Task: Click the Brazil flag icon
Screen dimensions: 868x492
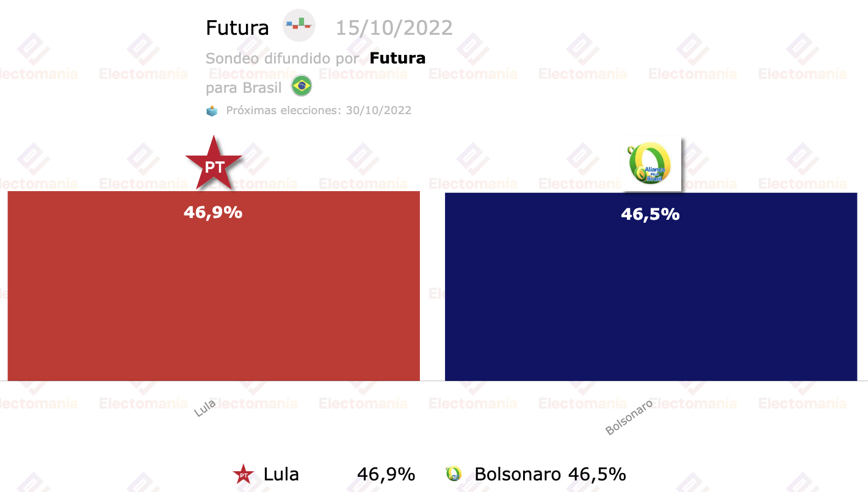Action: click(x=302, y=86)
